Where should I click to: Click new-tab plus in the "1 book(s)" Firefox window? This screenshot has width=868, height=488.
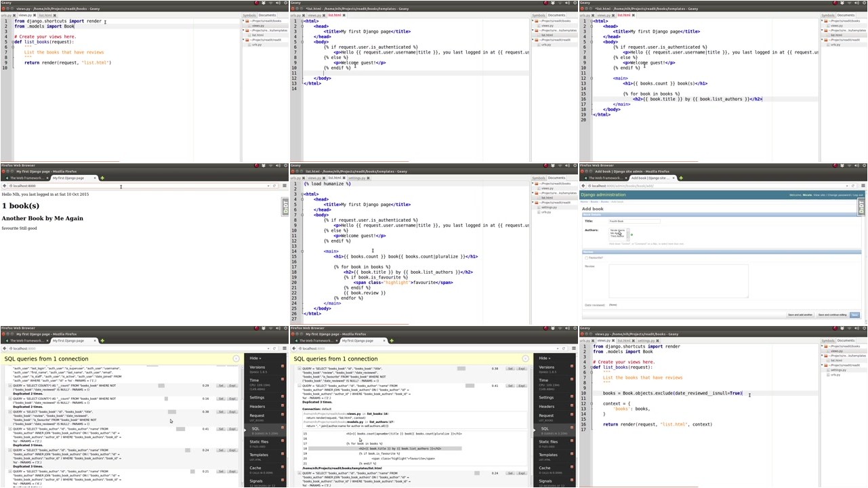102,178
